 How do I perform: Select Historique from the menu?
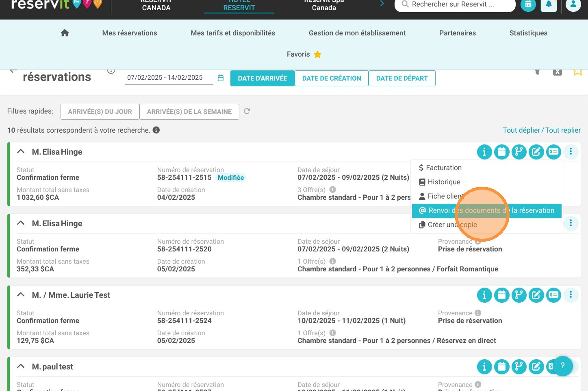pos(487,182)
